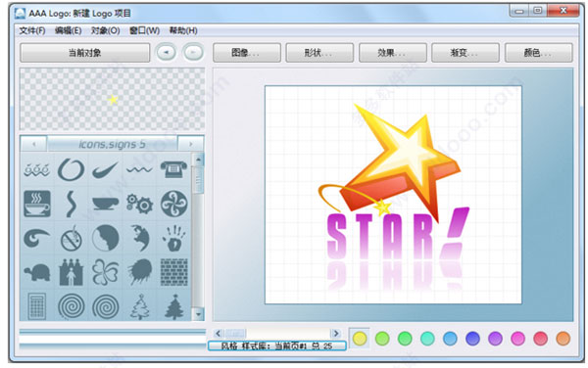The width and height of the screenshot is (588, 368).
Task: Open the 对象(O) menu
Action: 105,30
